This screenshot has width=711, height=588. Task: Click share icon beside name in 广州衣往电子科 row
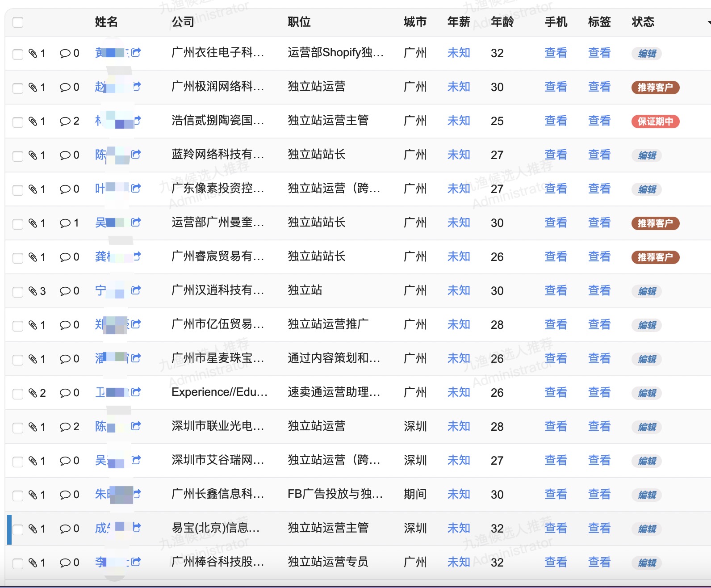coord(136,53)
